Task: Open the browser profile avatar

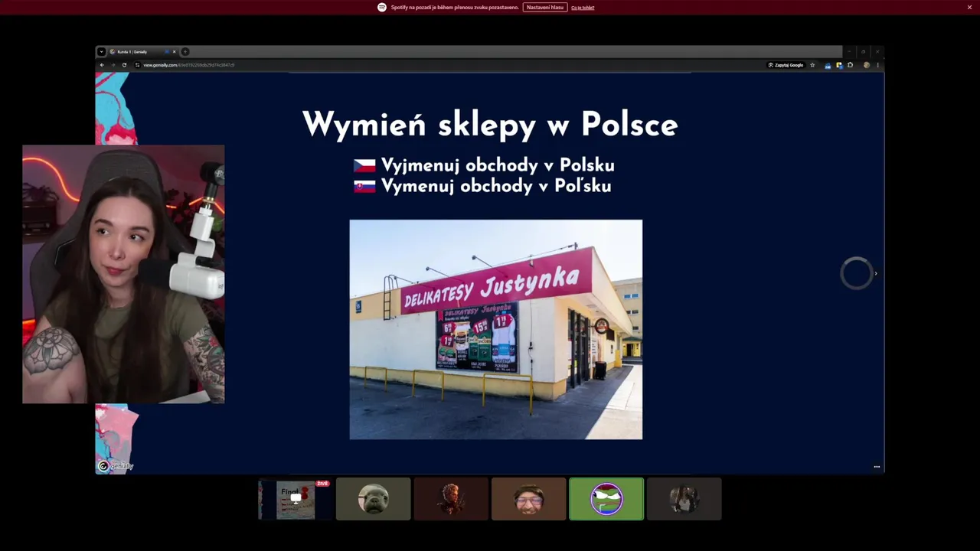Action: 867,65
